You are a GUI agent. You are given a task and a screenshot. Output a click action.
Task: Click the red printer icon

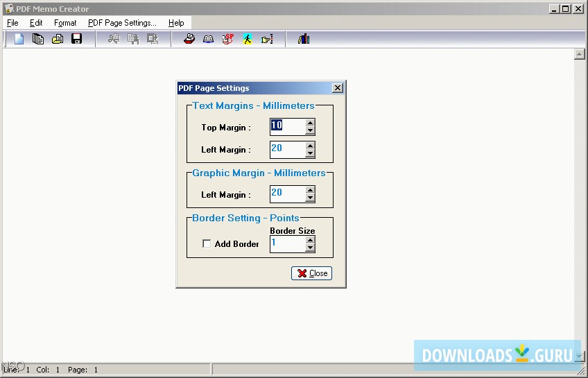click(x=189, y=39)
